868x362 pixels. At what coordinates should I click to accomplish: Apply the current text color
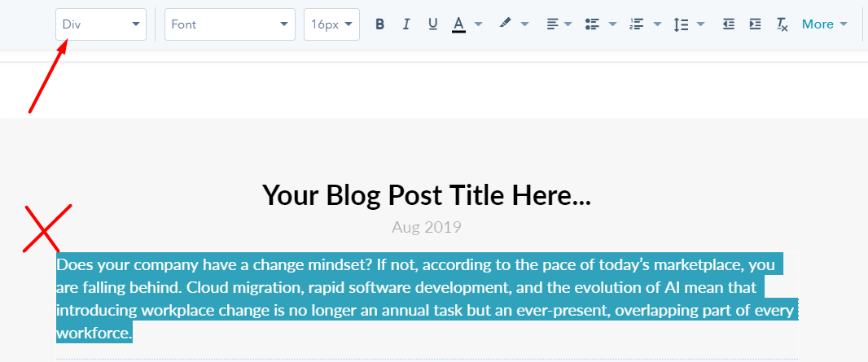458,24
